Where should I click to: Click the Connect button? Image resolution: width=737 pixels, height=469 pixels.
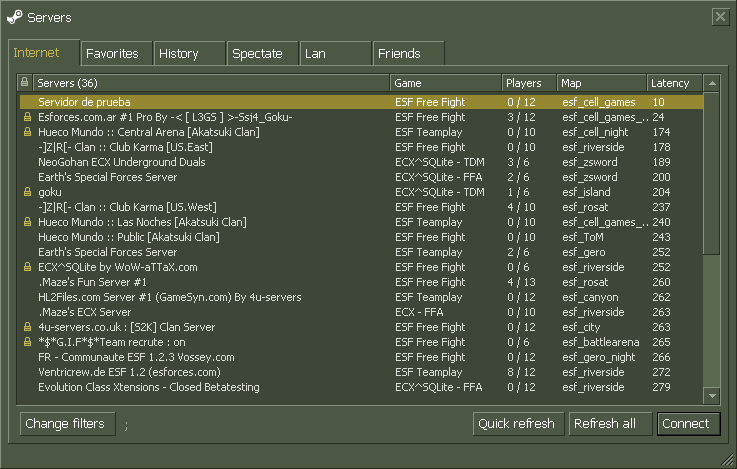[688, 424]
